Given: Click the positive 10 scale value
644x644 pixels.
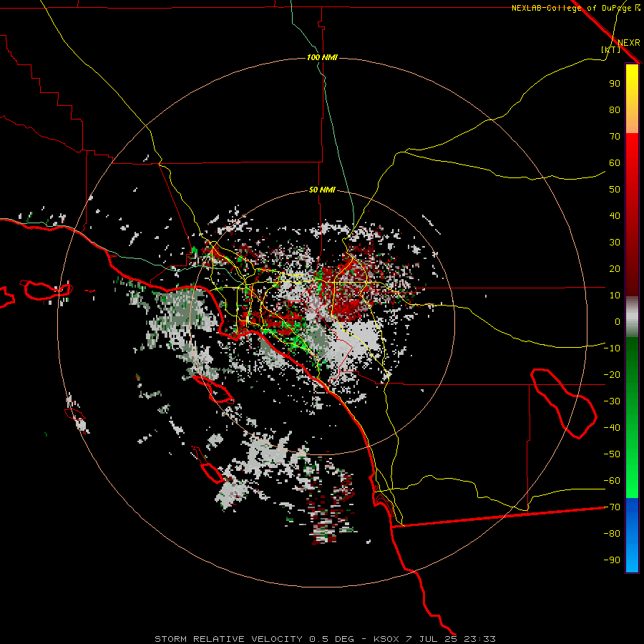Looking at the screenshot, I should (x=615, y=296).
